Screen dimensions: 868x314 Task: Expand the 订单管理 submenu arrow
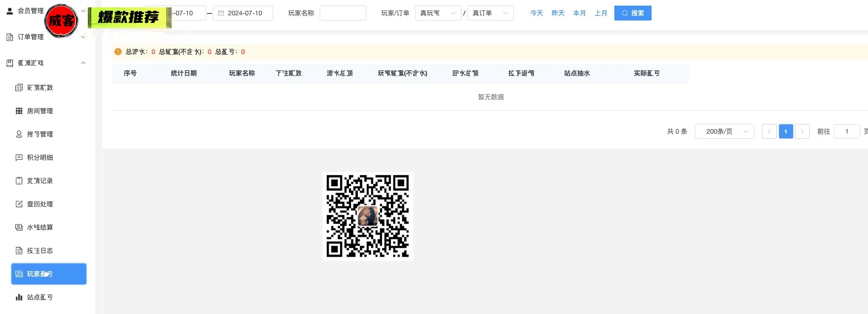83,37
